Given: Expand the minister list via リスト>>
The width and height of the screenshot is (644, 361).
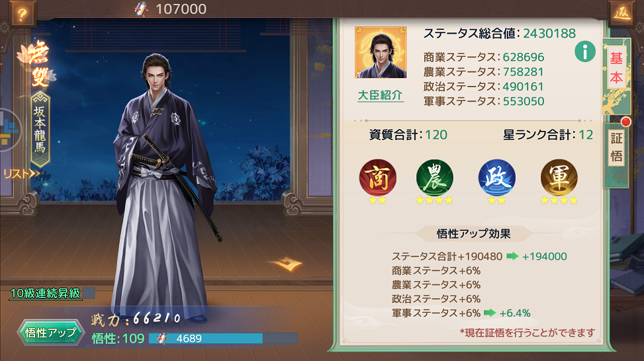Looking at the screenshot, I should [22, 174].
